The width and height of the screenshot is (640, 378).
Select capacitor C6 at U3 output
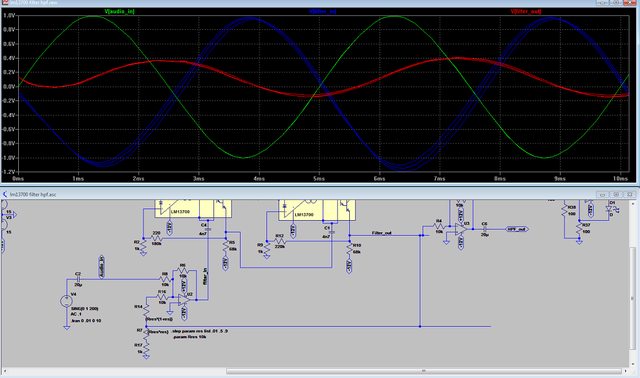click(x=484, y=229)
